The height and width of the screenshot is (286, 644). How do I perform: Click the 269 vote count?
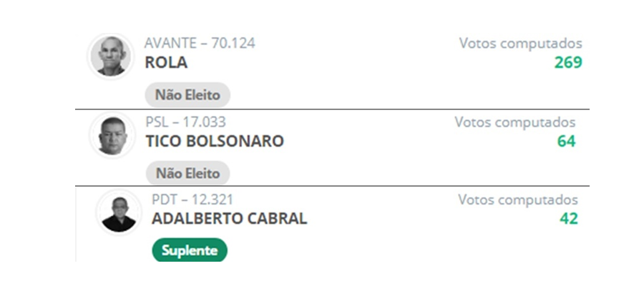point(568,63)
